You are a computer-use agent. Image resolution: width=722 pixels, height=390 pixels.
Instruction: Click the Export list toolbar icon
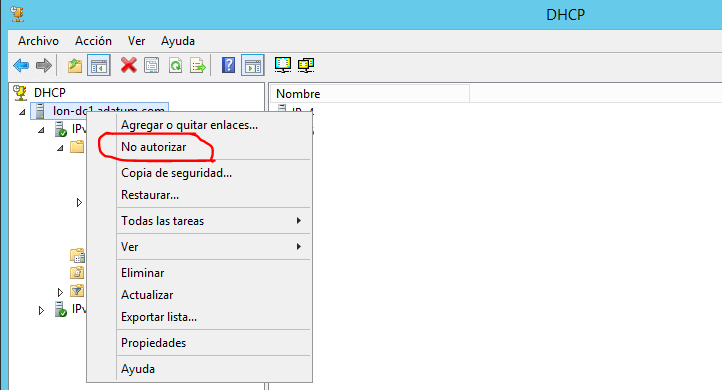[x=198, y=65]
